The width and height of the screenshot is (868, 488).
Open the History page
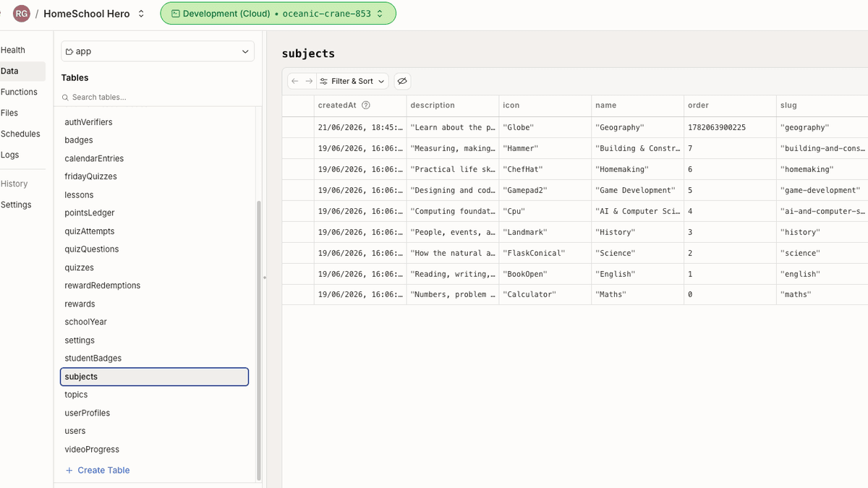click(x=14, y=184)
